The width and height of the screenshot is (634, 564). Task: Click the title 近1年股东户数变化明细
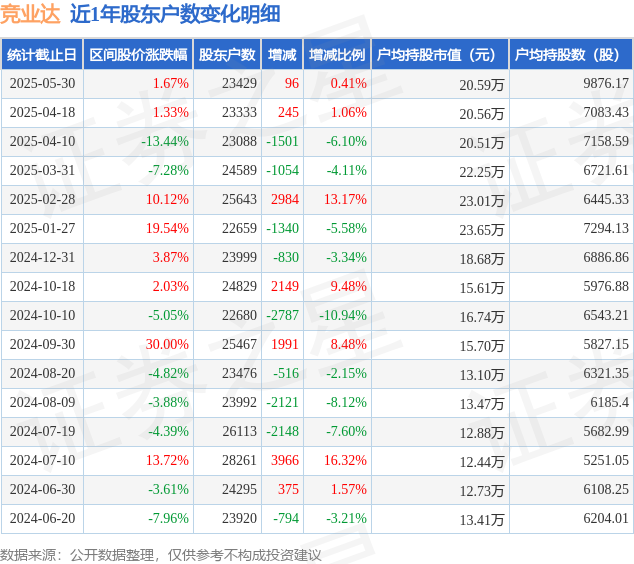click(x=175, y=15)
